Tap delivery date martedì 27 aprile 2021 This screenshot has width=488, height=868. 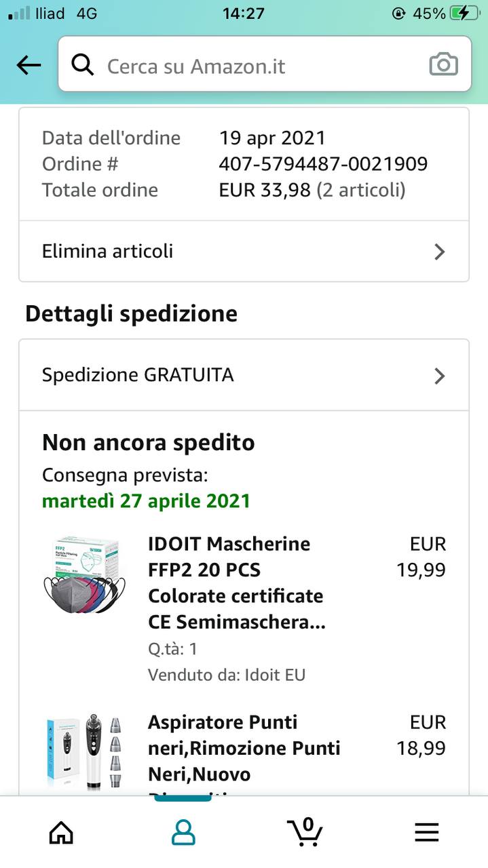click(146, 501)
